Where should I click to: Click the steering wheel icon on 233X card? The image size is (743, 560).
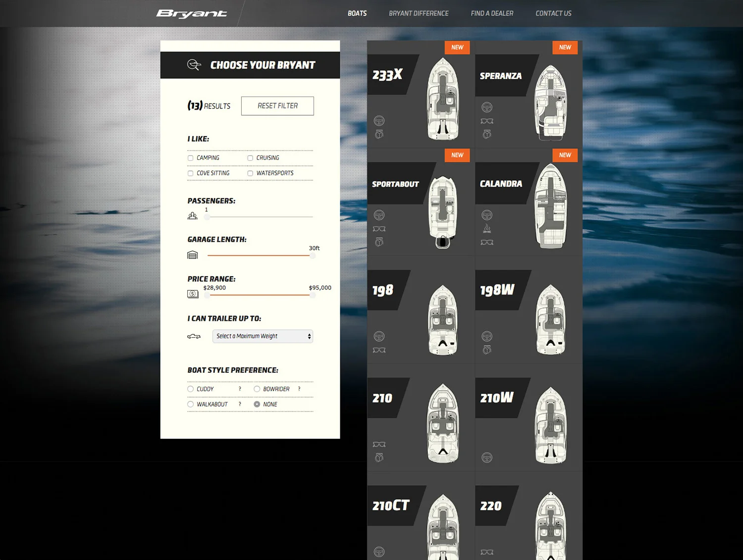click(379, 120)
